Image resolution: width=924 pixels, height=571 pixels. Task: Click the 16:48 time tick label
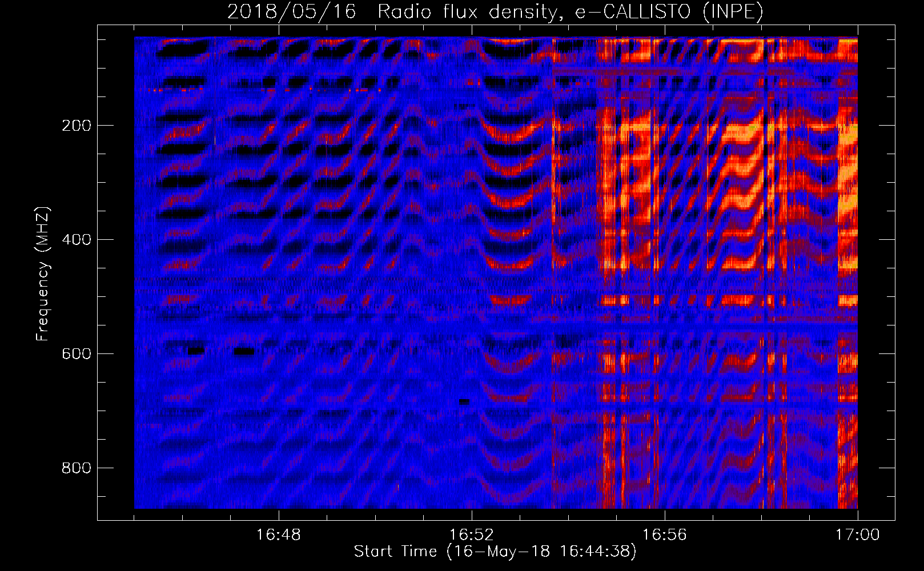pos(279,535)
